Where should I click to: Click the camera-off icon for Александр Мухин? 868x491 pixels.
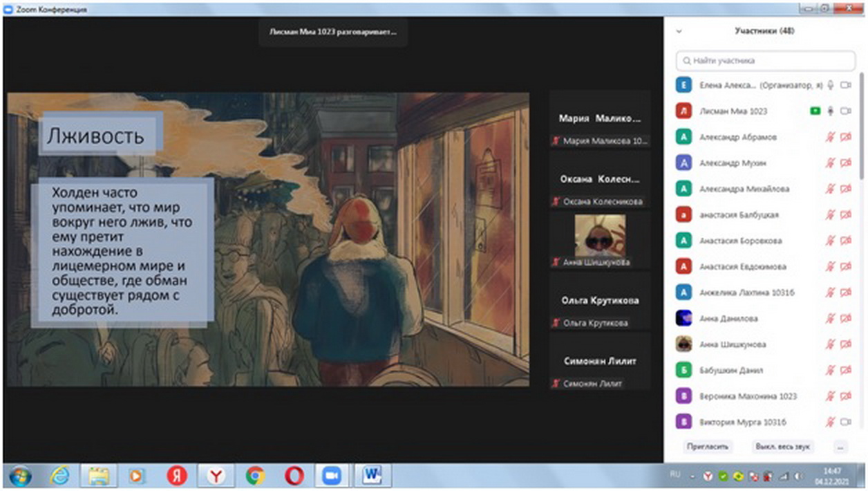point(845,163)
